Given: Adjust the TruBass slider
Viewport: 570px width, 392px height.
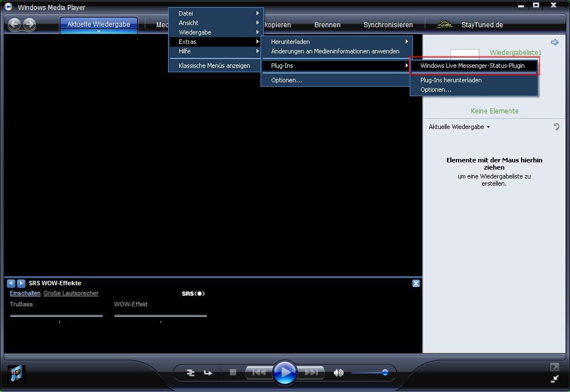Looking at the screenshot, I should (56, 316).
